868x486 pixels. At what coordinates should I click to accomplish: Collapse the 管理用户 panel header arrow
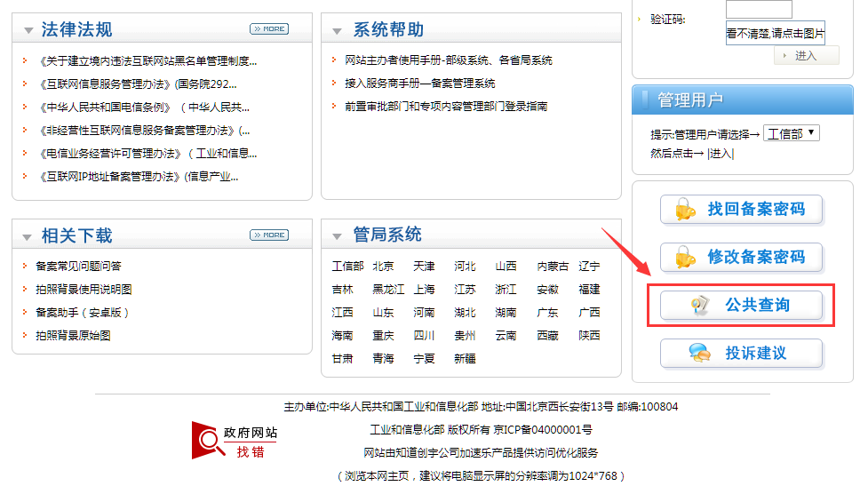point(644,100)
